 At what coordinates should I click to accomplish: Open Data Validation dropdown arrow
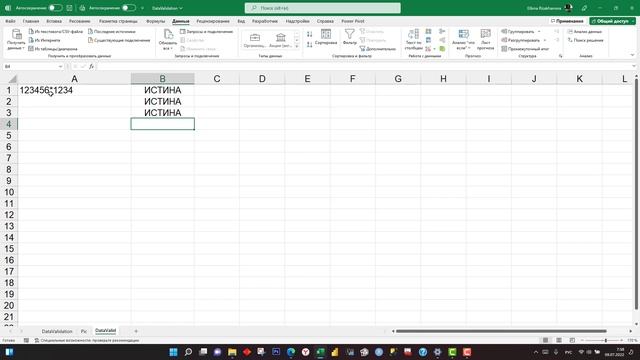[x=434, y=49]
